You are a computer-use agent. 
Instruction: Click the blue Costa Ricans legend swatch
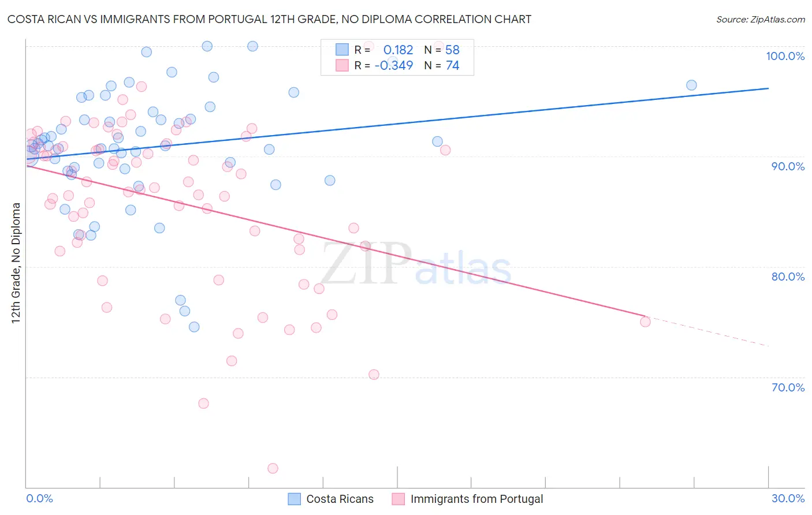pyautogui.click(x=295, y=499)
